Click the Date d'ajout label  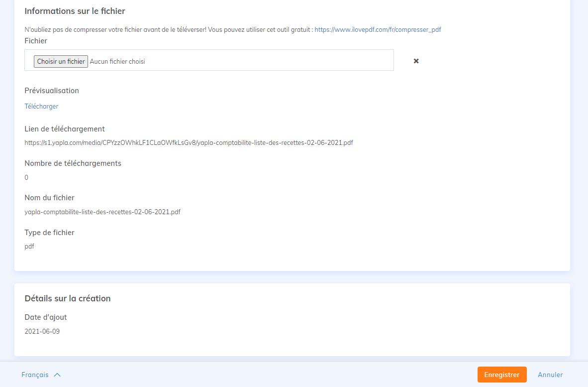pyautogui.click(x=46, y=317)
